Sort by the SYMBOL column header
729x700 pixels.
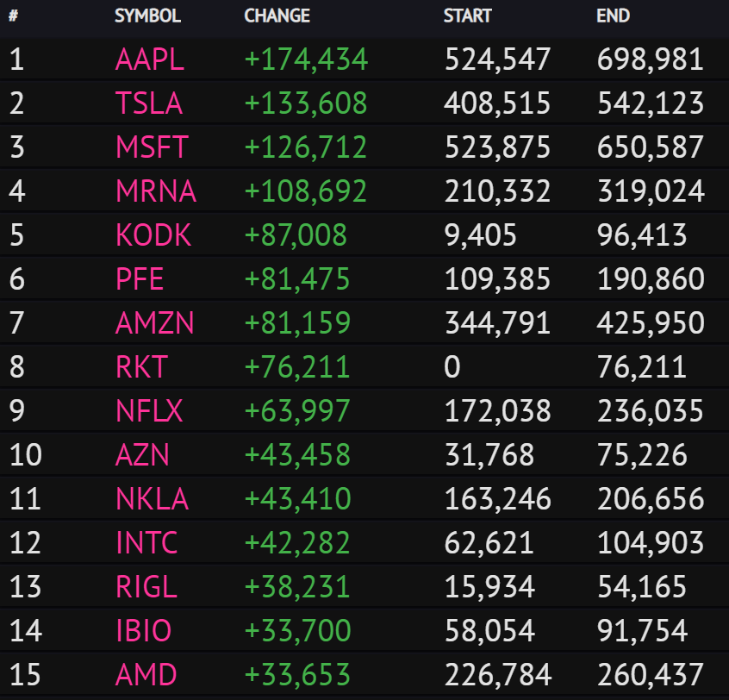[x=147, y=16]
